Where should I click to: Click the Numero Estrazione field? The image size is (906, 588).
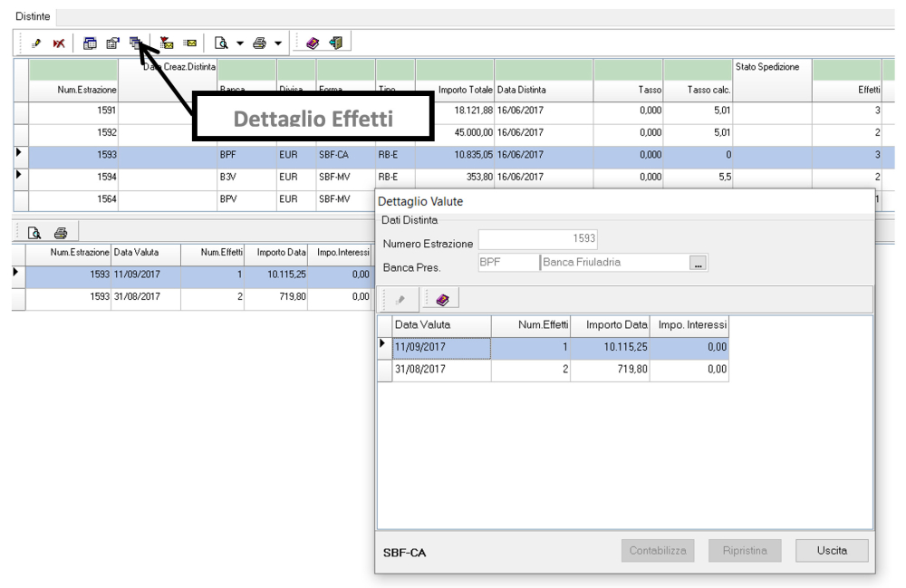(x=537, y=240)
